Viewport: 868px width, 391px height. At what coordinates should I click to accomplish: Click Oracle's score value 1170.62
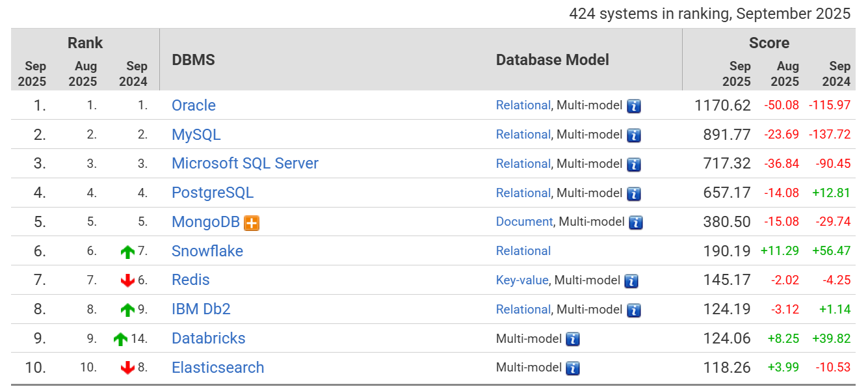click(722, 105)
